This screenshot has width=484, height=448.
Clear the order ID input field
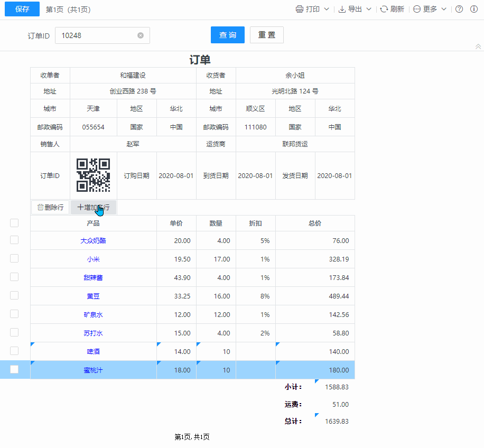[x=141, y=35]
